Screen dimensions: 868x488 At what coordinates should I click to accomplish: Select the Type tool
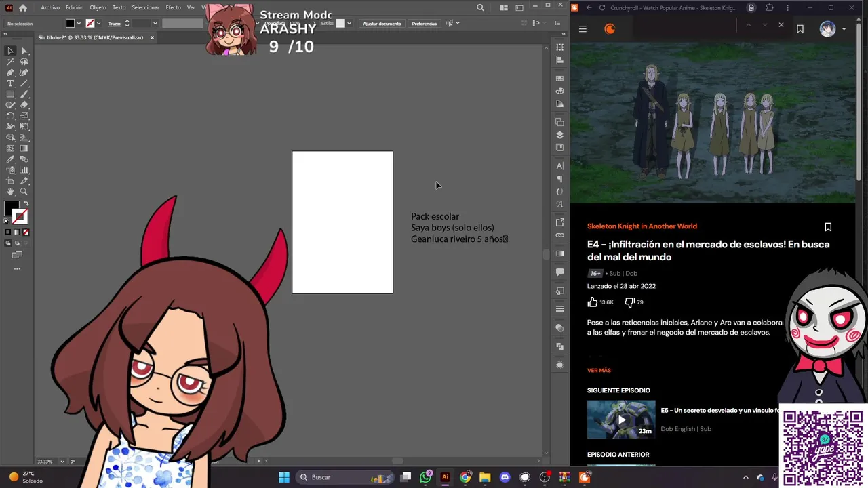click(10, 83)
